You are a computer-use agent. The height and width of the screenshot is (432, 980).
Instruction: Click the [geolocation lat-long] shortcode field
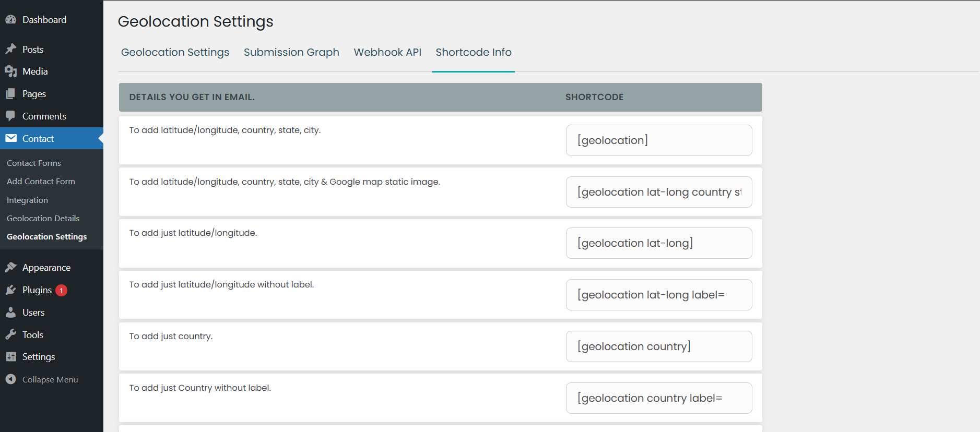click(658, 243)
